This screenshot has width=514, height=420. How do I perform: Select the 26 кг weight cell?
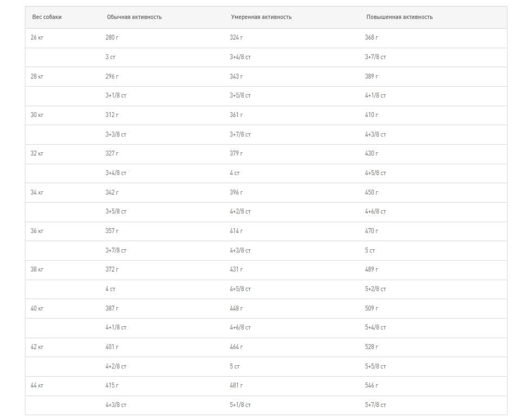coord(37,37)
